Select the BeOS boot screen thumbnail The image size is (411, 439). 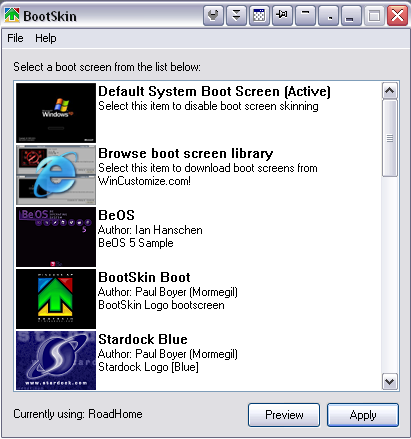point(56,237)
